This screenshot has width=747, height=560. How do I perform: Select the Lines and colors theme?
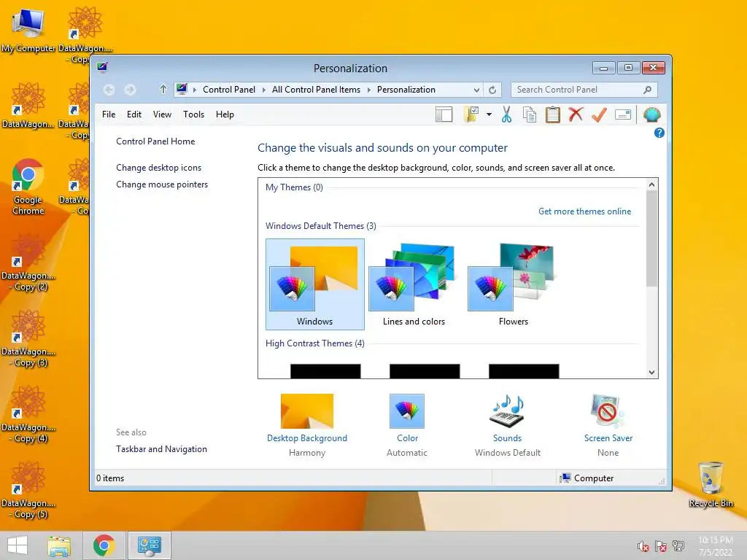(x=414, y=284)
